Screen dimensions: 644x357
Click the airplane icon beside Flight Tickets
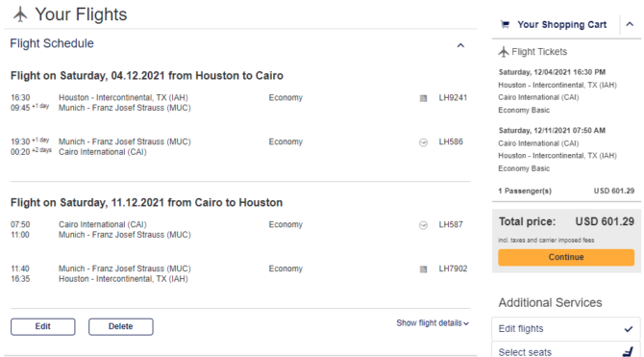coord(504,52)
